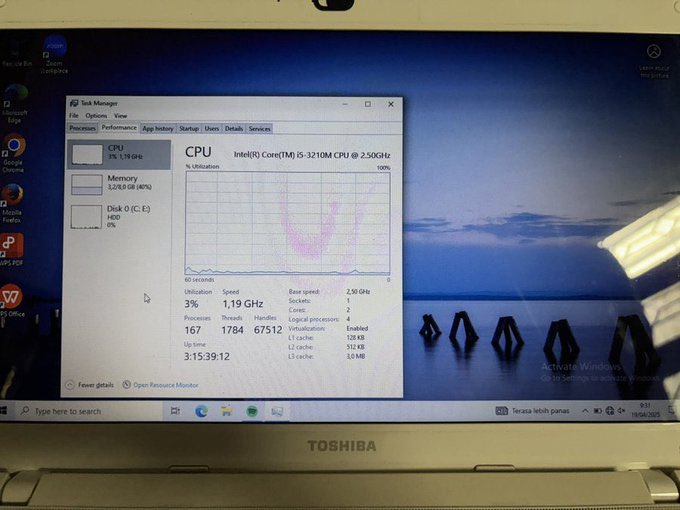
Task: Select the Performance tab
Action: click(119, 128)
